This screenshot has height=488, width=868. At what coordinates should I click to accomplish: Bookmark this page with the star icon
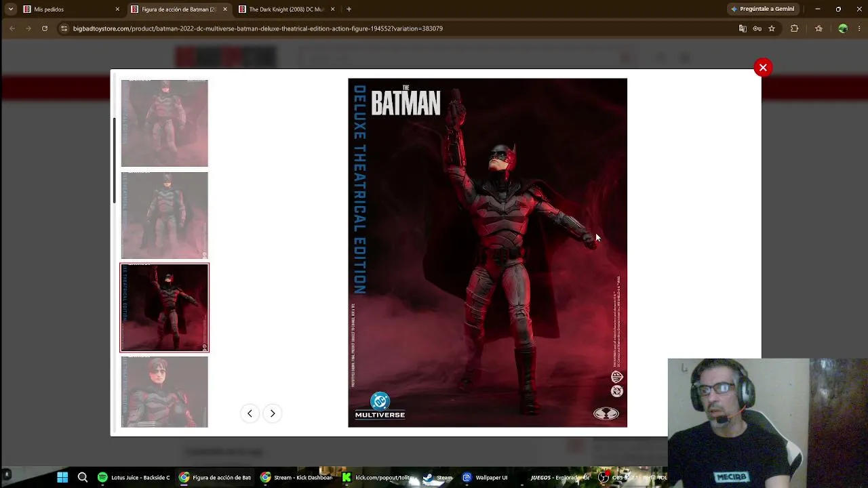click(x=772, y=28)
